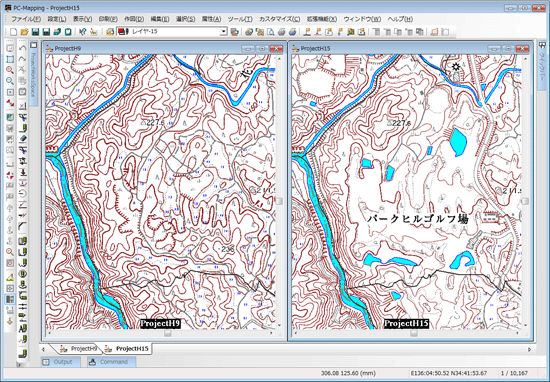The width and height of the screenshot is (550, 382).
Task: Click the Redo arrow icon
Action: coord(22,59)
